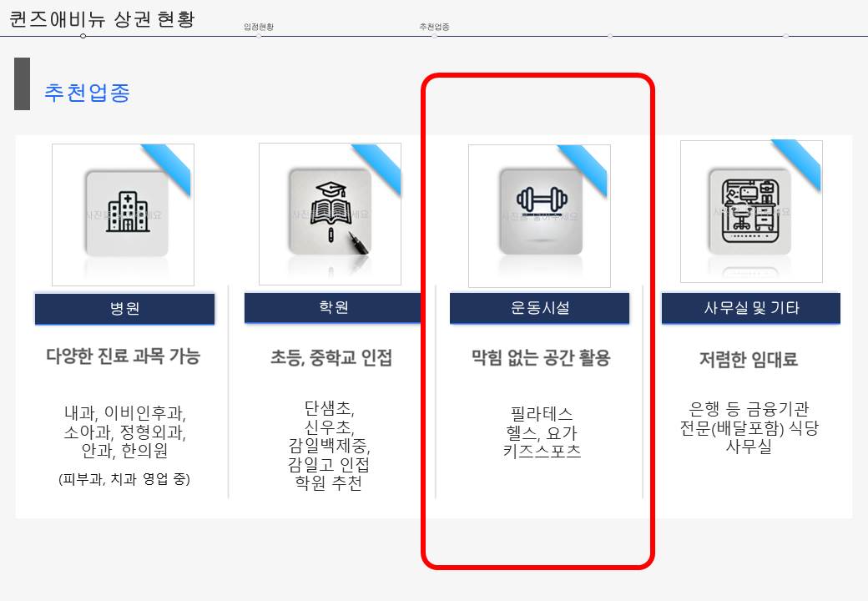
Task: Click the 다양한 진료 과목 가능 heading
Action: tap(123, 356)
